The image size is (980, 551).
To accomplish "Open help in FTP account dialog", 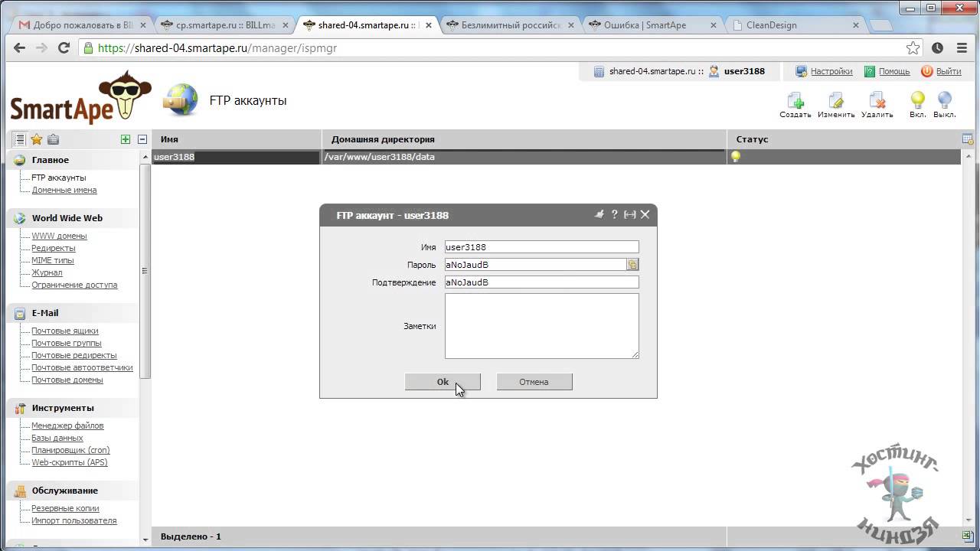I will 614,215.
